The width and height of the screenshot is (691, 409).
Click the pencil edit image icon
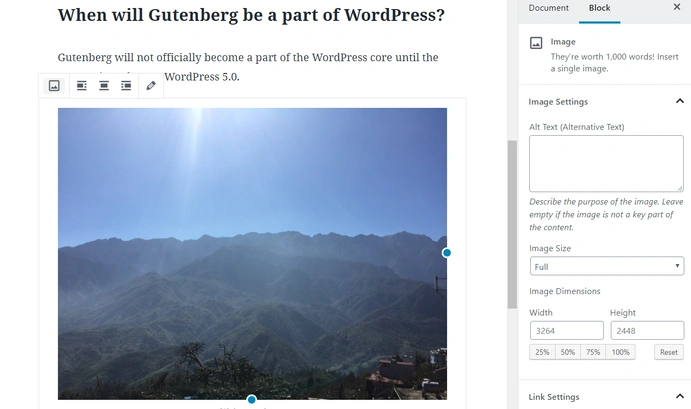click(151, 86)
